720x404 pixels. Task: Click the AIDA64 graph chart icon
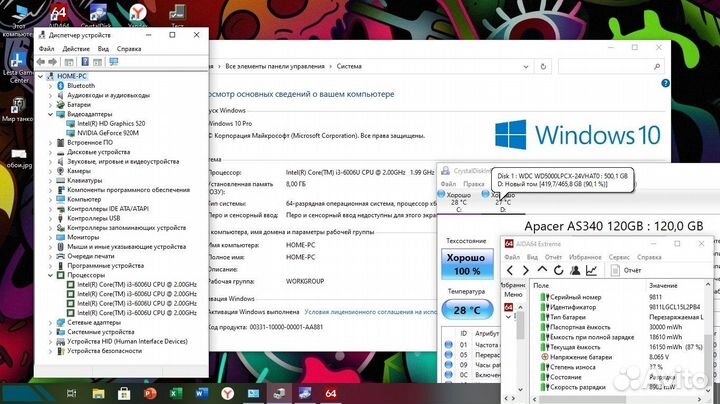[x=591, y=270]
